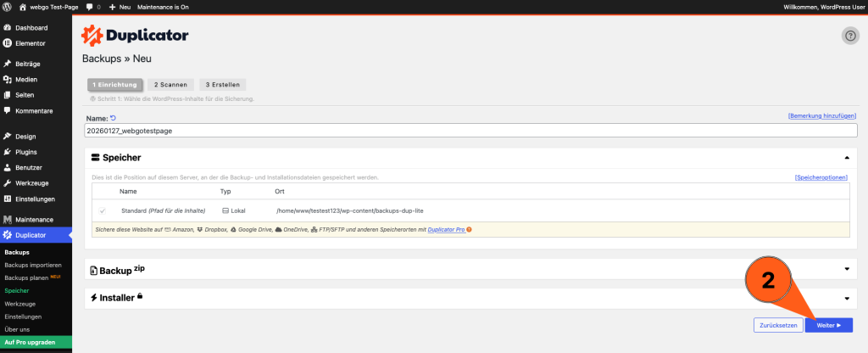Click the Seiten pages icon

(8, 95)
